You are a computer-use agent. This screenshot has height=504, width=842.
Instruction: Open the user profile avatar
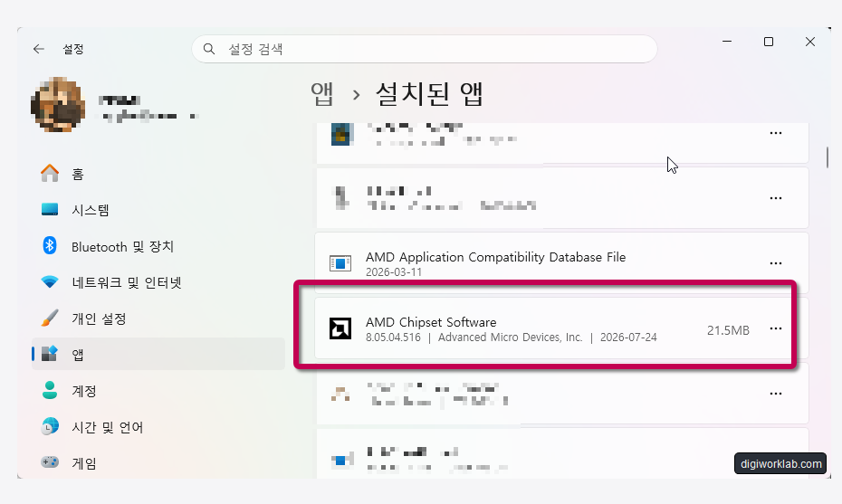tap(58, 104)
